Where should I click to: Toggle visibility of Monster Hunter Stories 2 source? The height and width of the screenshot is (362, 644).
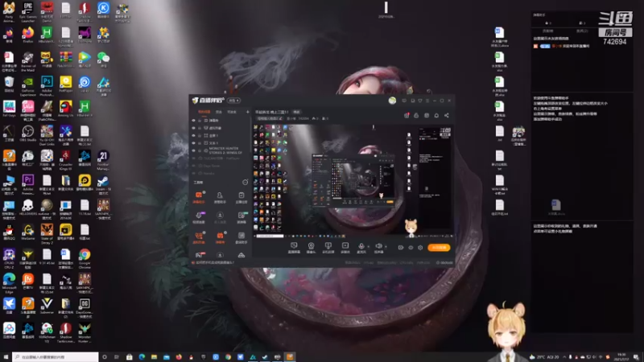click(193, 150)
